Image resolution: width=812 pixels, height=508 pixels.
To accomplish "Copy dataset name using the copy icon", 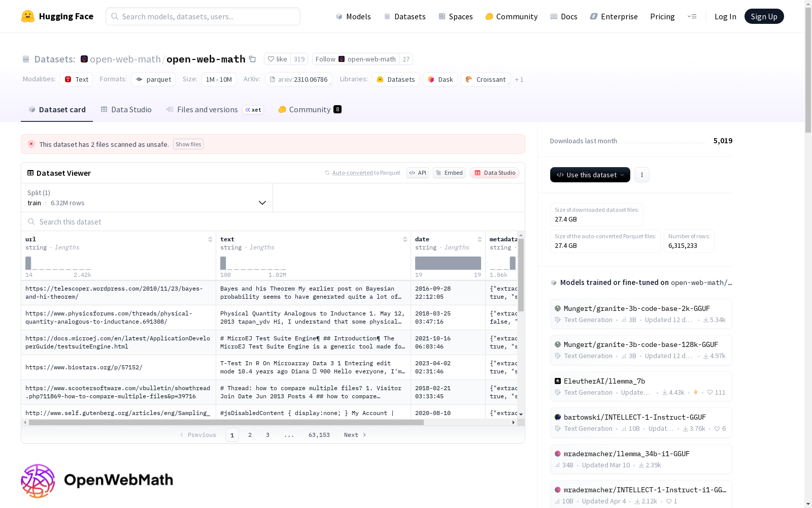I will coord(252,59).
